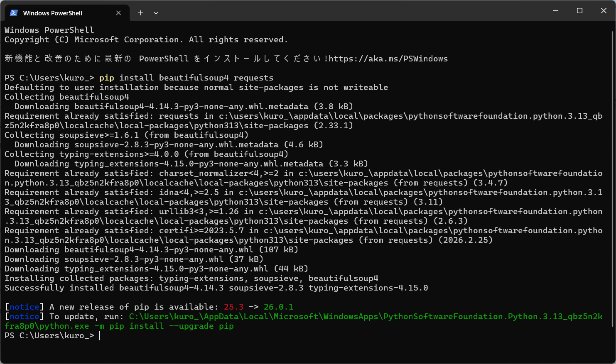
Task: Click the PowerShell icon in the tab
Action: tap(14, 13)
